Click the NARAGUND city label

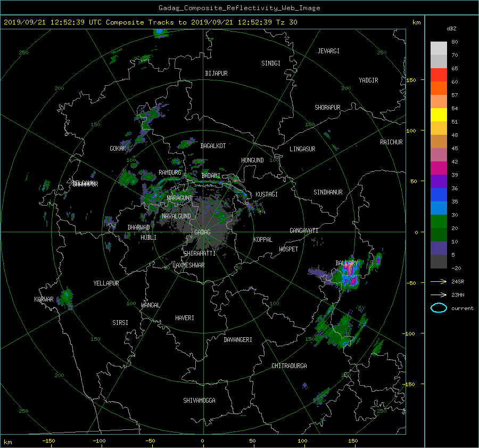tap(180, 198)
